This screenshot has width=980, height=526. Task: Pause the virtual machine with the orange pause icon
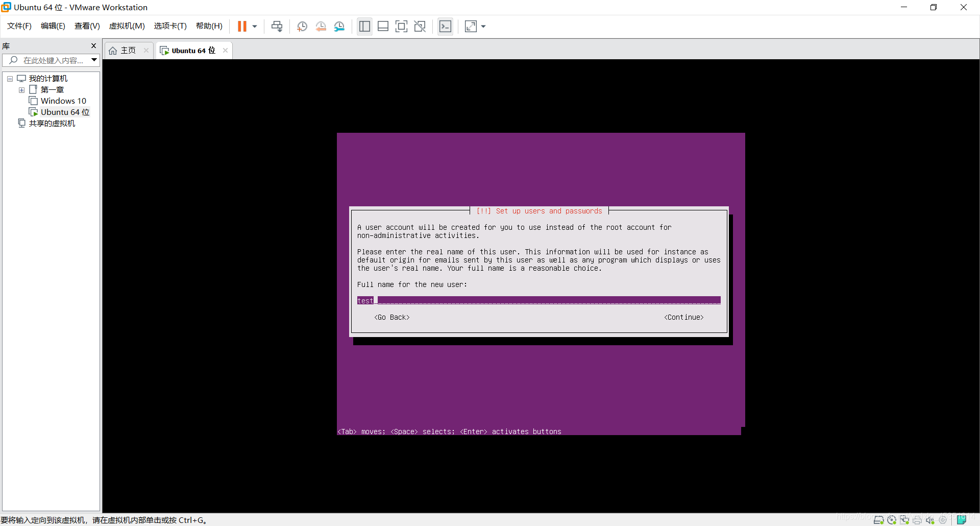click(242, 27)
